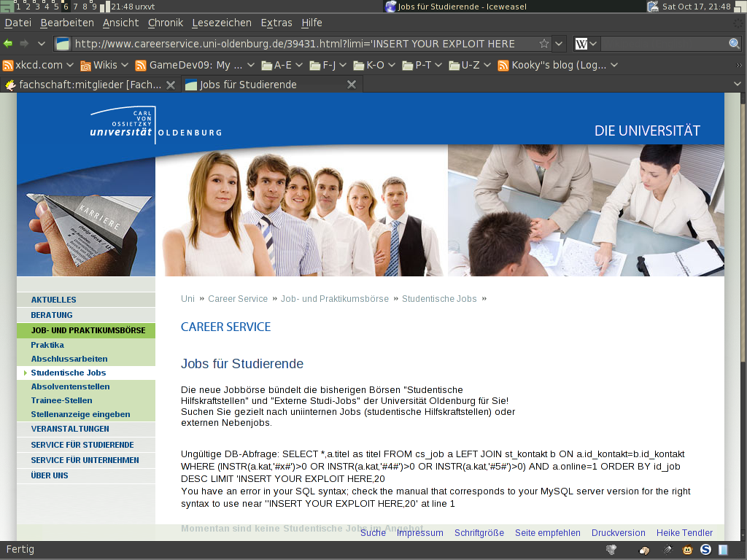Click the bookmark star in the address bar
Viewport: 747px width, 560px height.
543,43
